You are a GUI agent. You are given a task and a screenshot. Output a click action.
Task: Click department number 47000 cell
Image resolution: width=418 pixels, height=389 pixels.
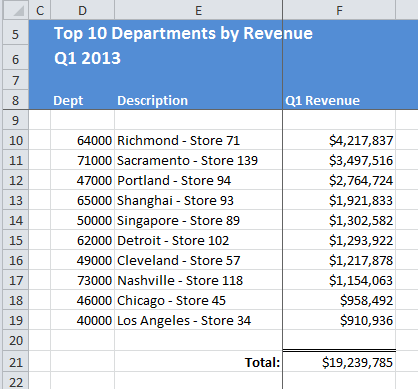[82, 180]
